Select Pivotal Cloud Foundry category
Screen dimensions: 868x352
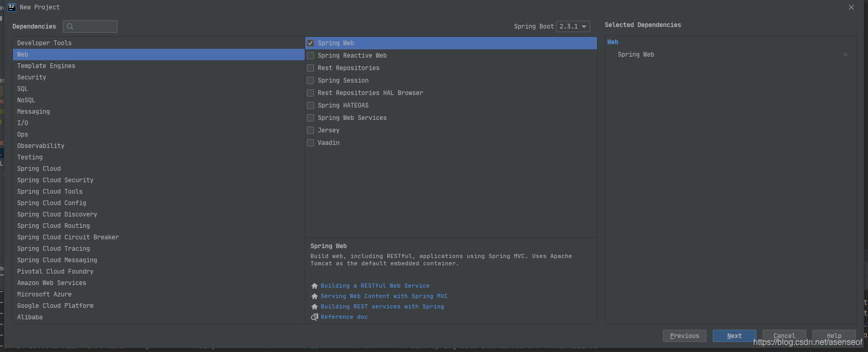158,272
